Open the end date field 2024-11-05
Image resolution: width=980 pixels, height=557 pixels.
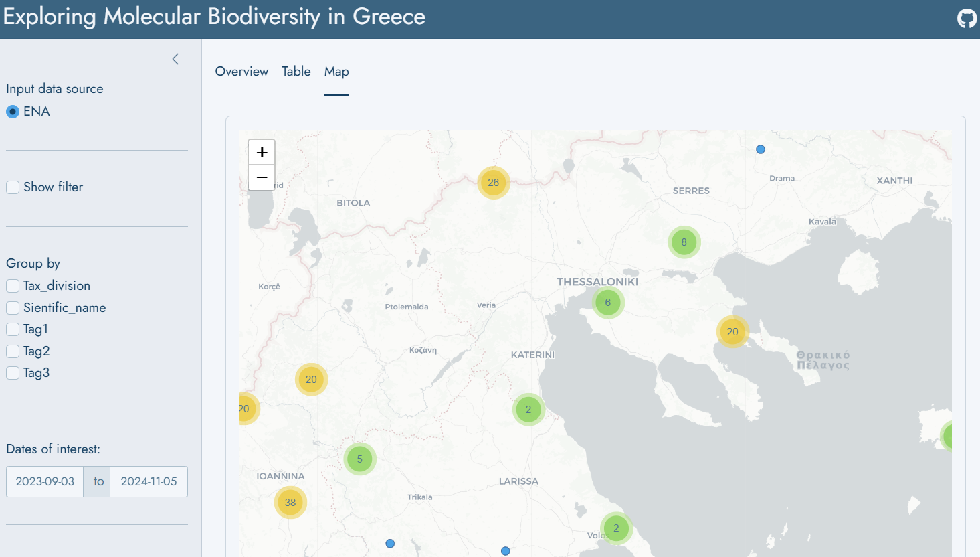[149, 481]
